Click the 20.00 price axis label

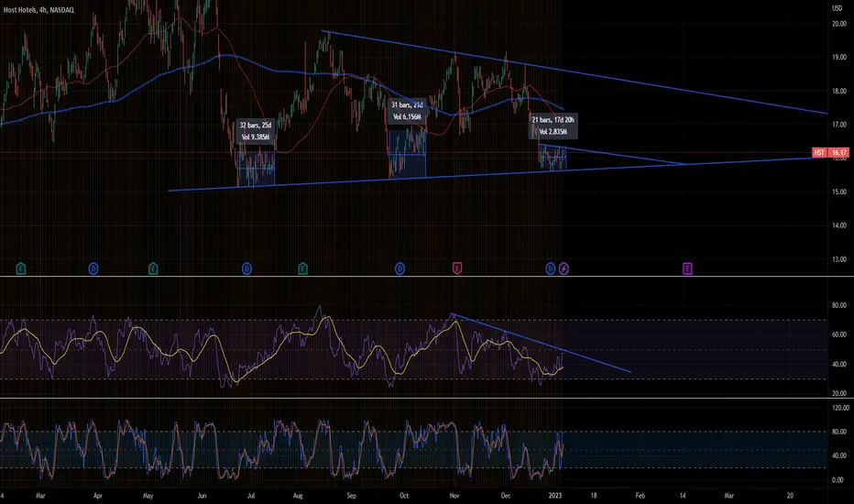click(x=838, y=24)
